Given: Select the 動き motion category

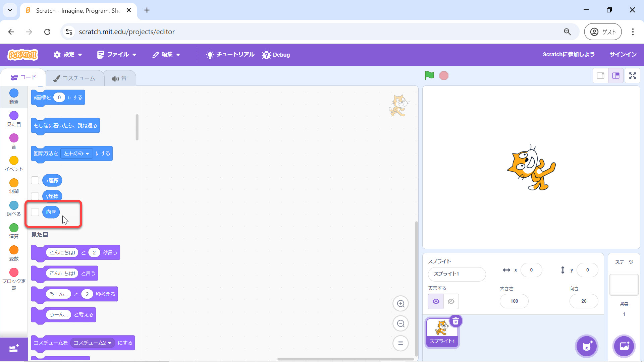Looking at the screenshot, I should (x=14, y=96).
